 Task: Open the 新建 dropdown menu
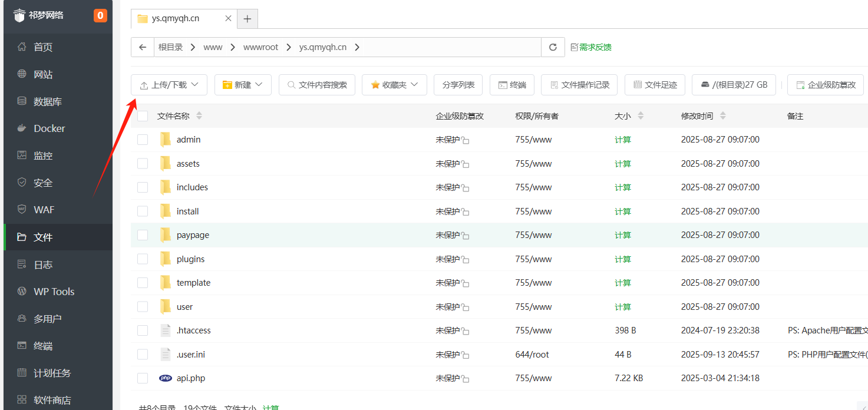[x=243, y=85]
